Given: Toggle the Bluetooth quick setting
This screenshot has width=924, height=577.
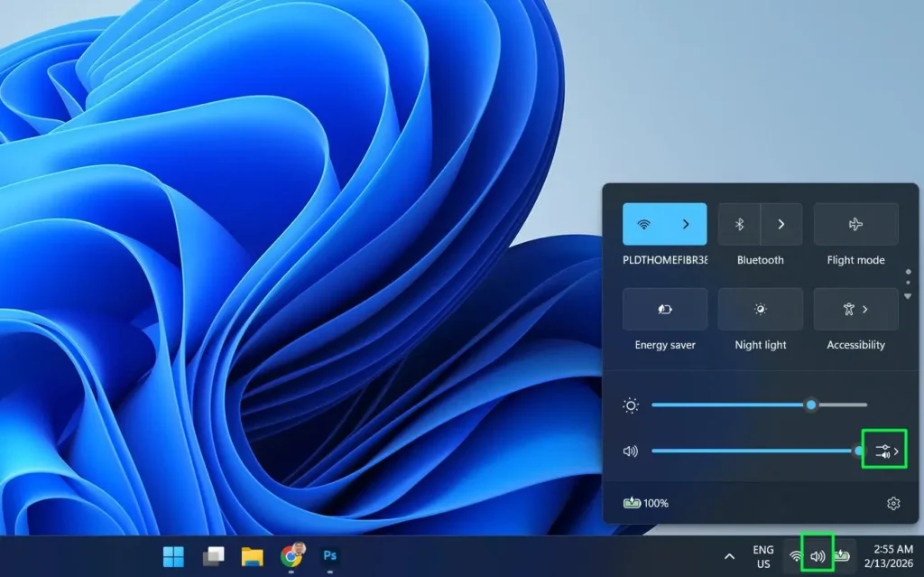Looking at the screenshot, I should [x=738, y=223].
